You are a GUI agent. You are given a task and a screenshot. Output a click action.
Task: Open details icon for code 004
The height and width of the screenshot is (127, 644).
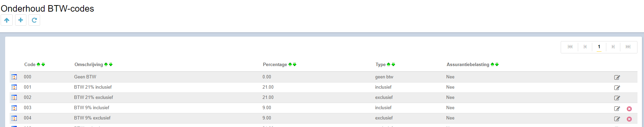(14, 118)
